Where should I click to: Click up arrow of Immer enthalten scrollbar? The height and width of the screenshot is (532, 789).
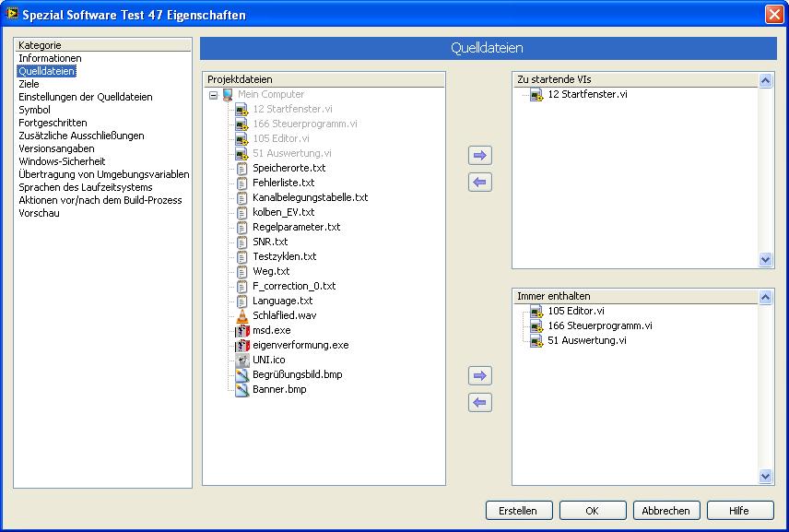(765, 298)
